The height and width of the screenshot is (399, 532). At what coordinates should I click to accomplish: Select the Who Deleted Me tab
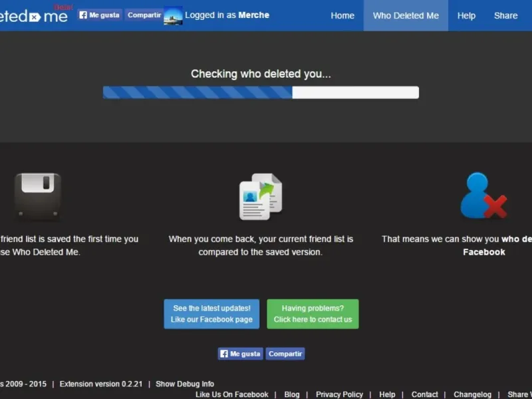coord(406,15)
